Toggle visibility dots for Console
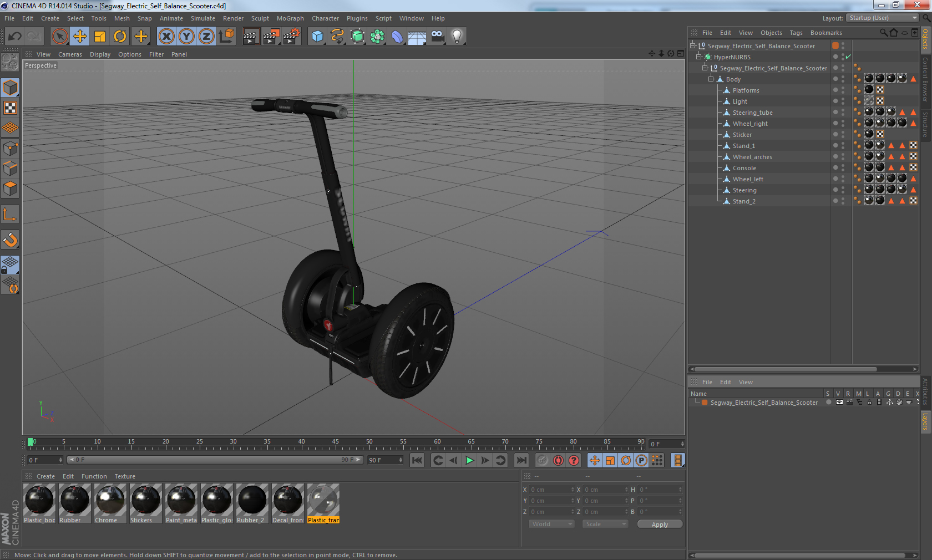Screen dimensions: 932x560 [x=843, y=167]
